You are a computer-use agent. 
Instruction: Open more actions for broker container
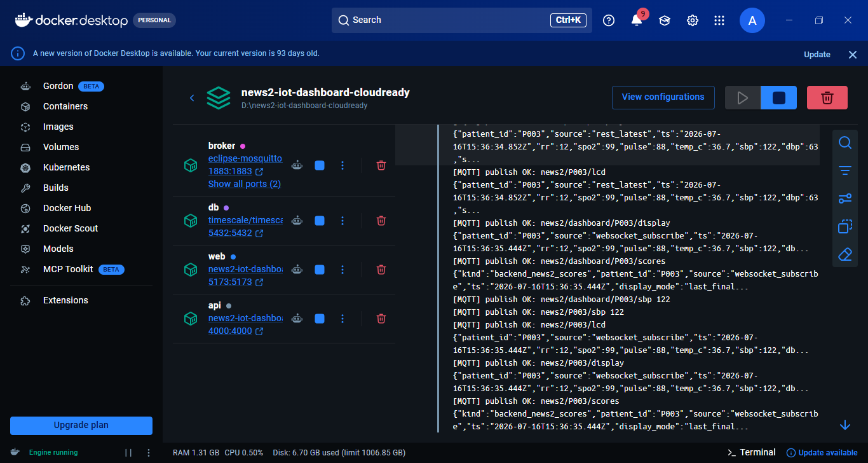point(342,165)
